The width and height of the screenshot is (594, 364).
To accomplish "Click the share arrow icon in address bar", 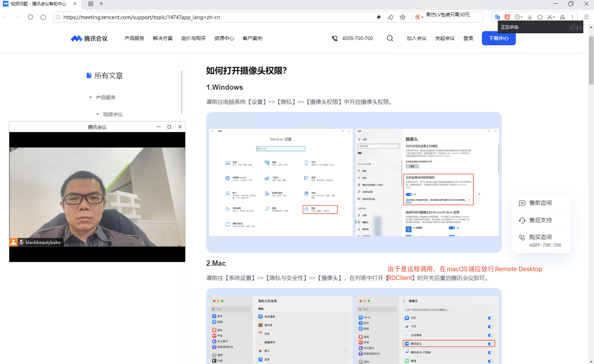I will [x=391, y=17].
